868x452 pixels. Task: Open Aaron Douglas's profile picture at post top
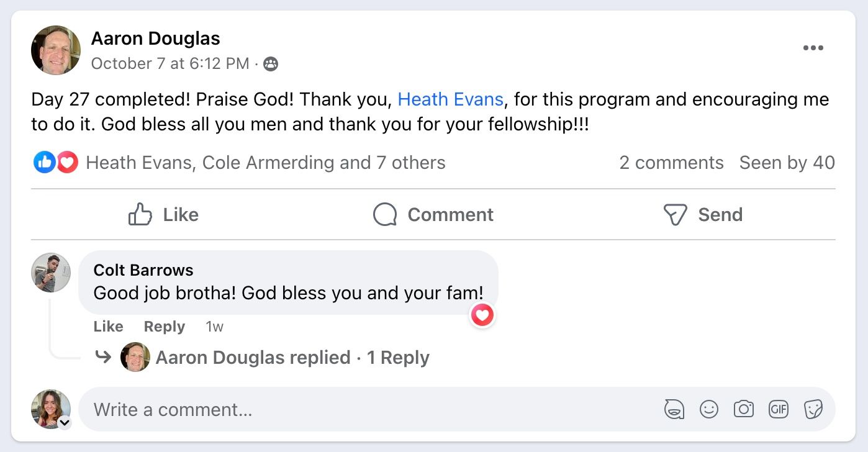56,50
